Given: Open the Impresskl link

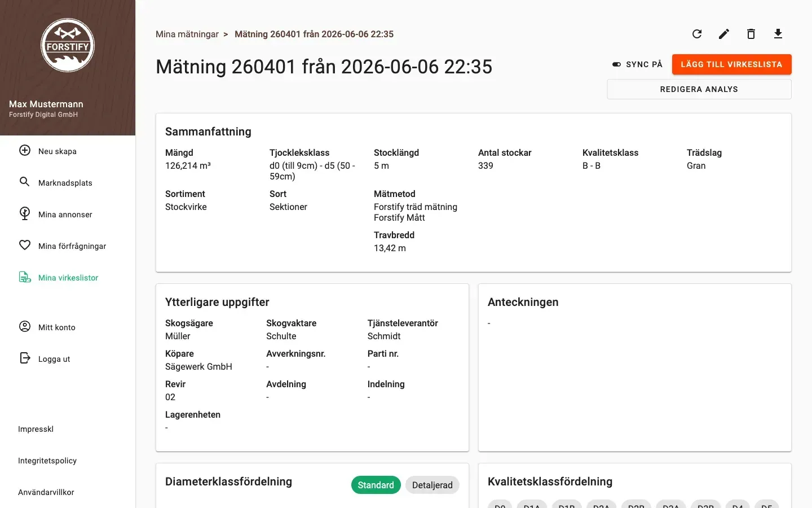Looking at the screenshot, I should click(36, 429).
